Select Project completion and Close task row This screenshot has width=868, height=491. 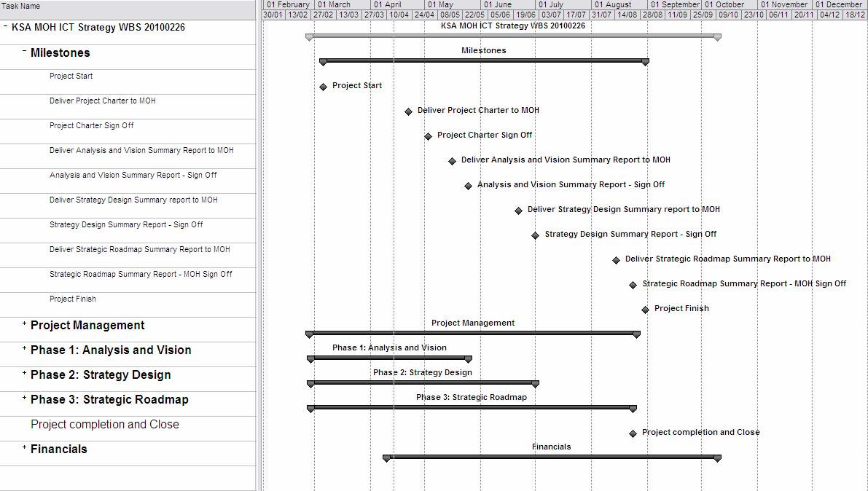[128, 429]
